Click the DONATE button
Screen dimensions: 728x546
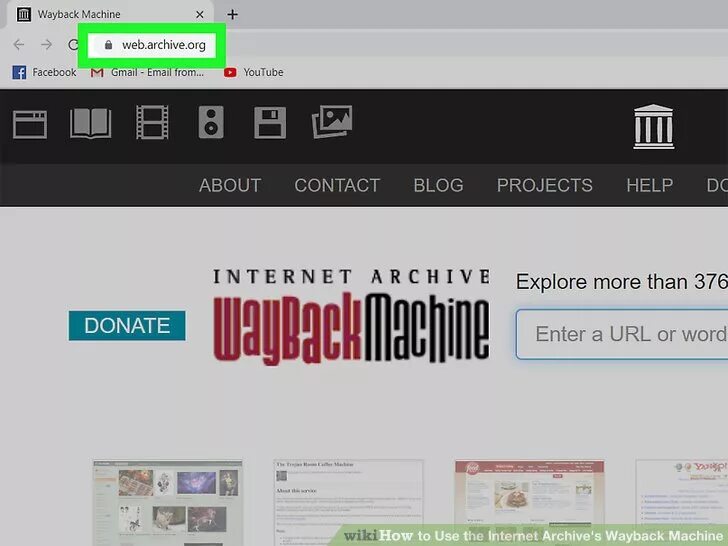point(127,325)
